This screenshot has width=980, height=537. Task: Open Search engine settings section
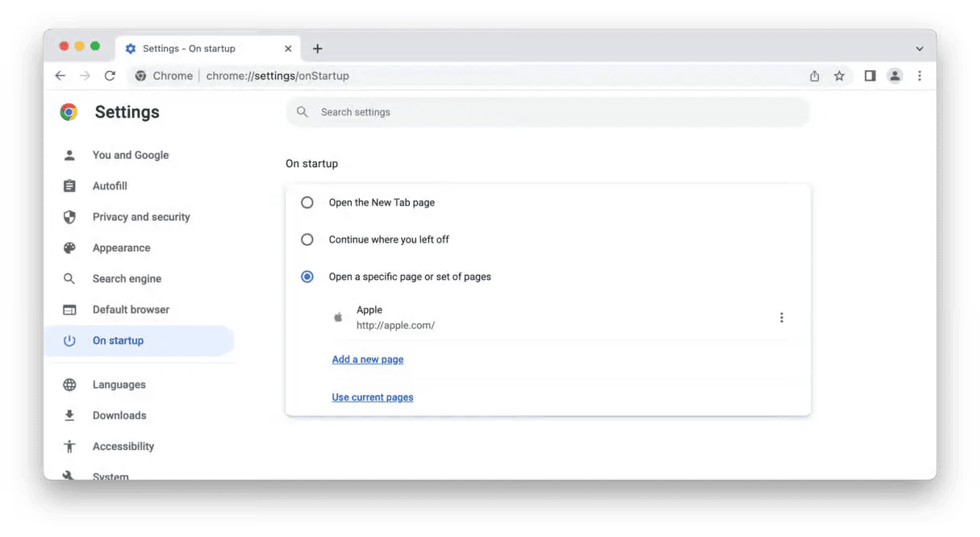pyautogui.click(x=127, y=278)
